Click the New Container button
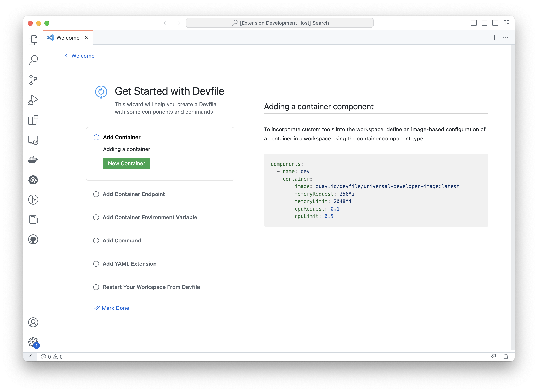The image size is (538, 392). 127,163
